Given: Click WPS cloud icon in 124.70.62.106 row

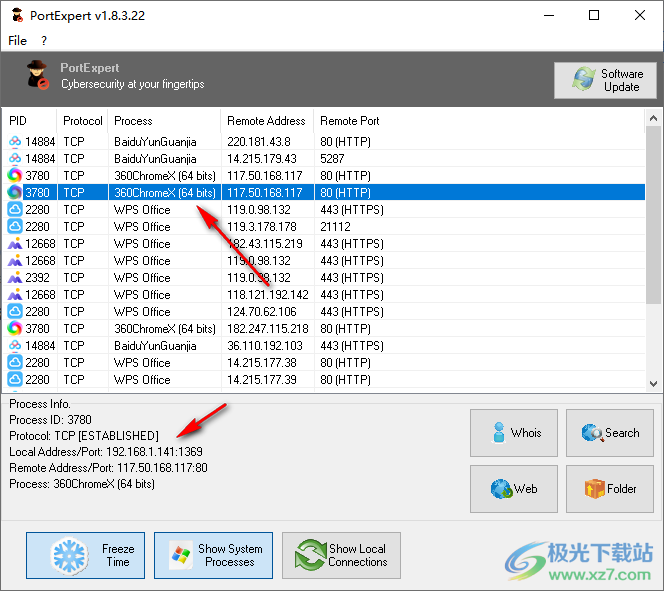Looking at the screenshot, I should click(x=15, y=312).
